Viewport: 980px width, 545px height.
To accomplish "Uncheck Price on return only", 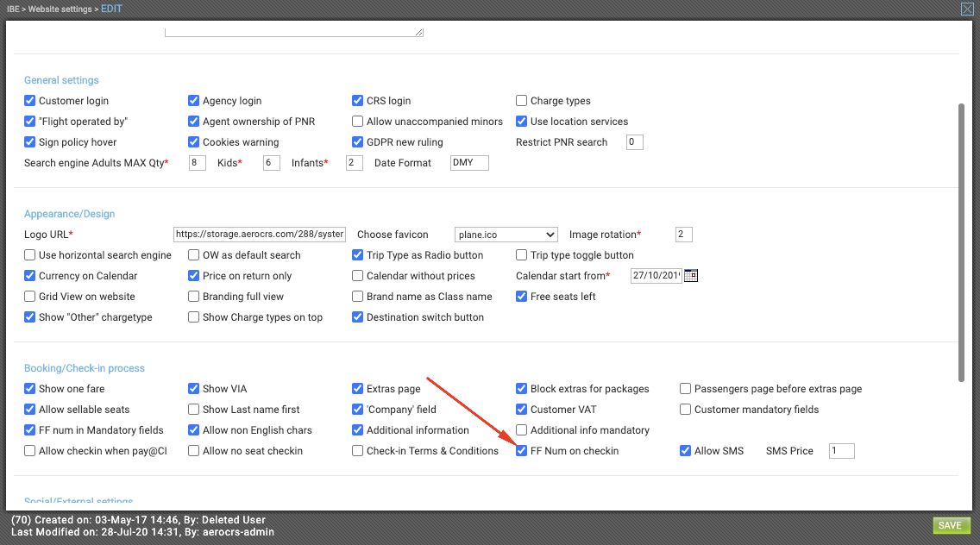I will 194,276.
